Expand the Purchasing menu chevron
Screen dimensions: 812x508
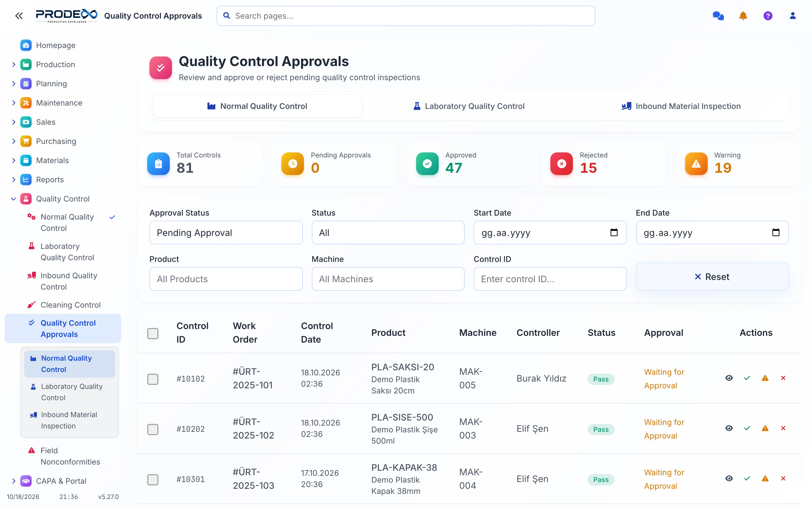14,141
